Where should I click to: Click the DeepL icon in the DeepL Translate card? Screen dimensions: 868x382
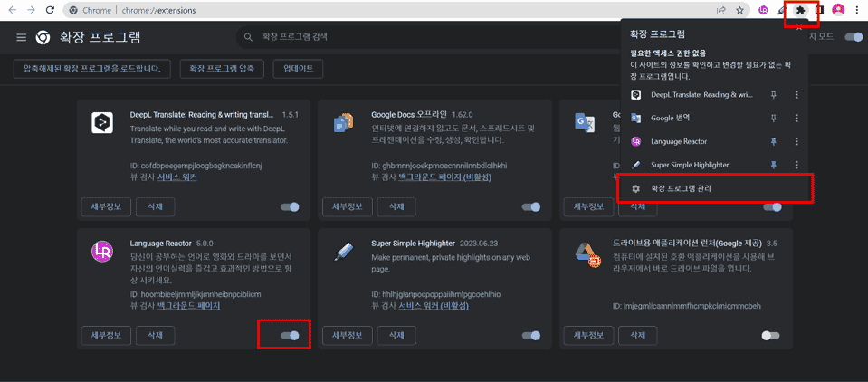click(x=102, y=122)
